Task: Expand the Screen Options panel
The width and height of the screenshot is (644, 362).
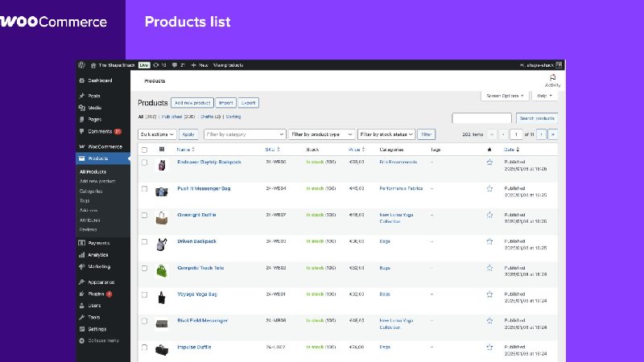Action: coord(505,96)
